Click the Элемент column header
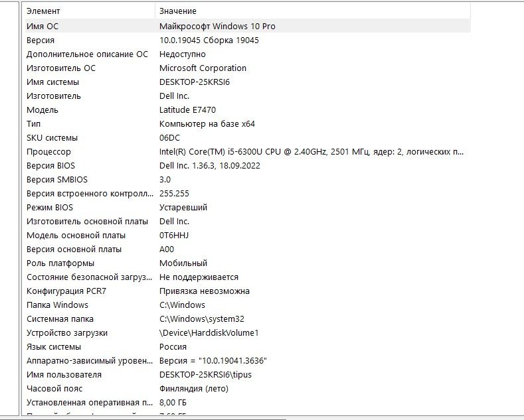The height and width of the screenshot is (420, 524). (x=90, y=11)
